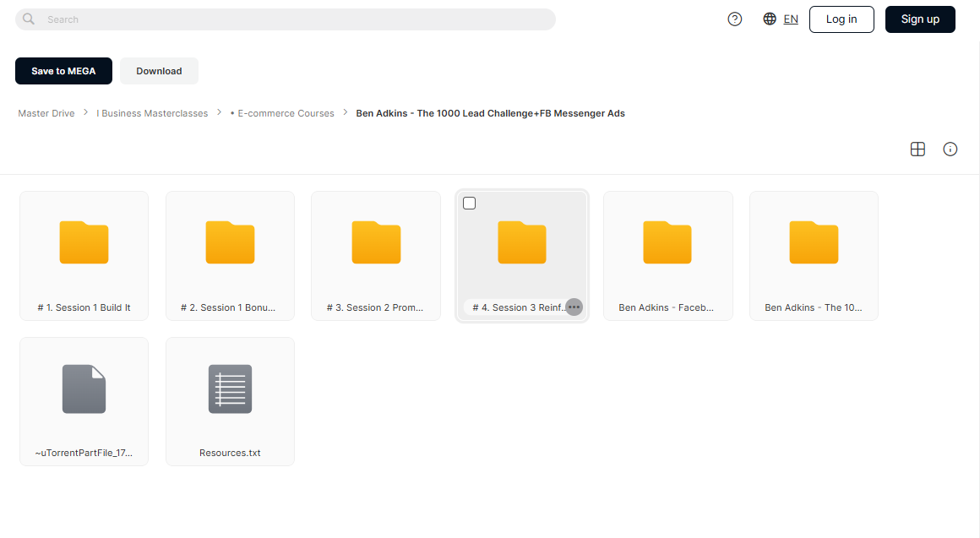Image resolution: width=980 pixels, height=538 pixels.
Task: Click the '# 1. Session 1 Build It' label
Action: coord(84,307)
